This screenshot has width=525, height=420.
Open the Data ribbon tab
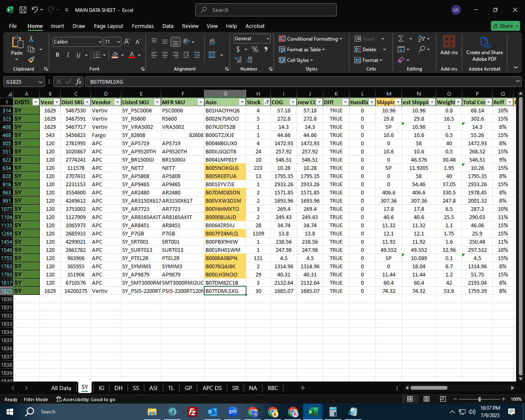click(x=168, y=26)
